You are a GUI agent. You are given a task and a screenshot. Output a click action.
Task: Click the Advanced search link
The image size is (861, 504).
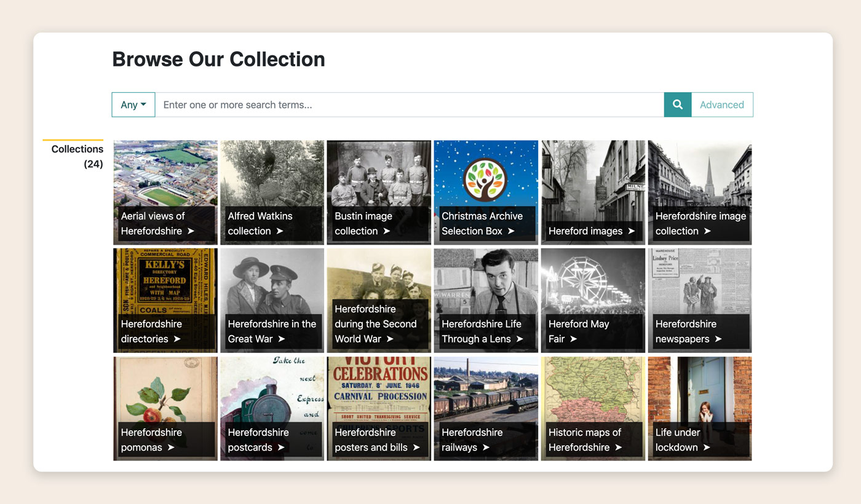coord(721,104)
